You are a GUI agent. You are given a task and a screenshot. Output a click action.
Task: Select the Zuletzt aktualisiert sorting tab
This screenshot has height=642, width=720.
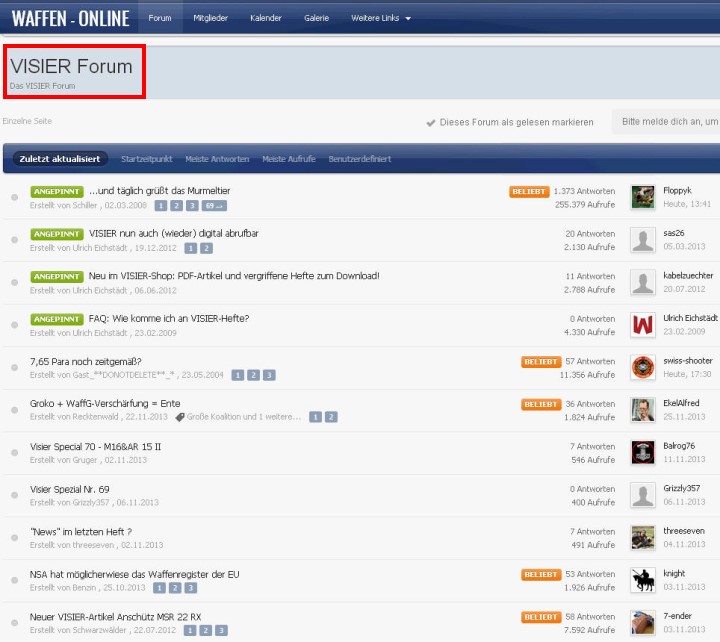pyautogui.click(x=59, y=159)
